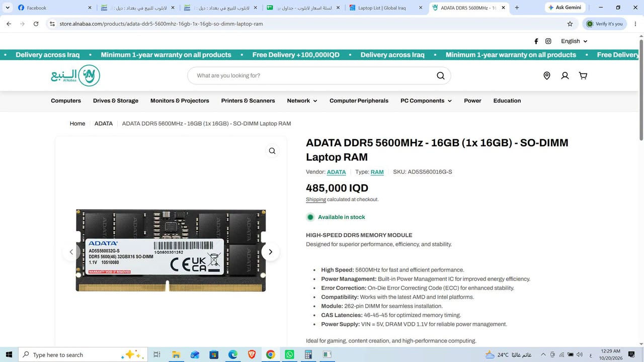644x362 pixels.
Task: Click the RAM type link
Action: [x=377, y=172]
